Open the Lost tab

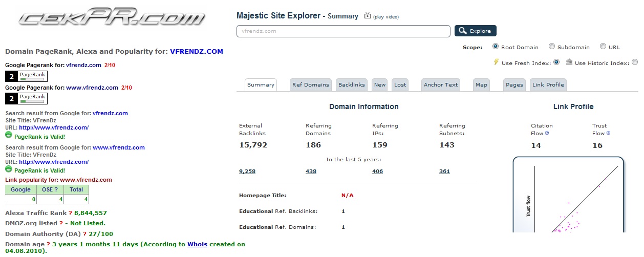tap(400, 85)
